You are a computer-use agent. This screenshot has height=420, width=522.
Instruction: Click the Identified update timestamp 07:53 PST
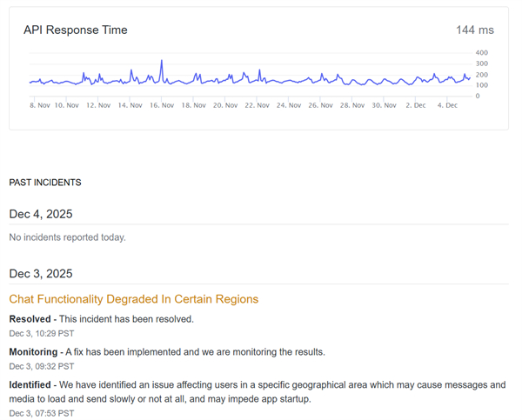click(x=41, y=413)
